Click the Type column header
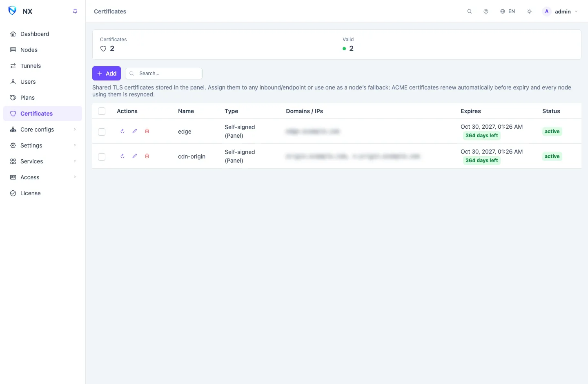The height and width of the screenshot is (384, 588). coord(232,111)
